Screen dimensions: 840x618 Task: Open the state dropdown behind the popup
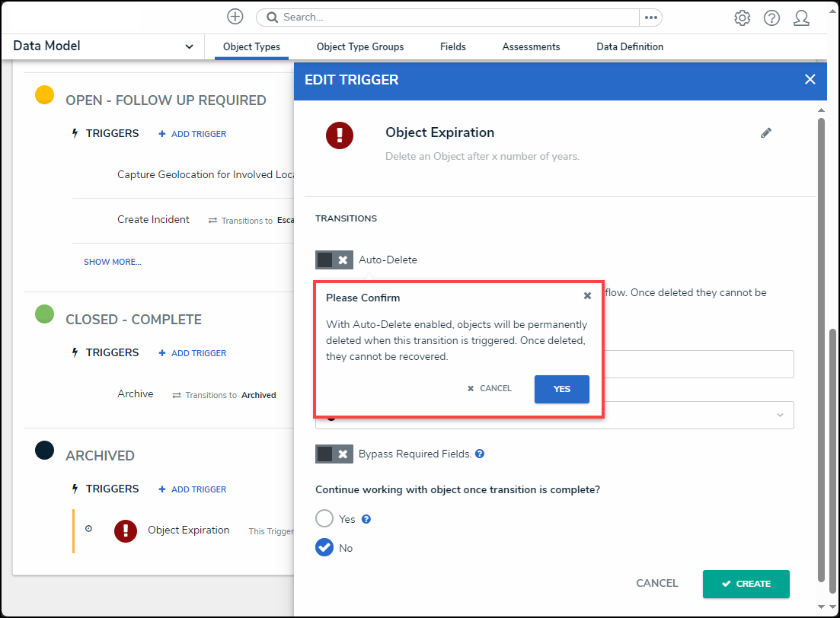point(779,415)
